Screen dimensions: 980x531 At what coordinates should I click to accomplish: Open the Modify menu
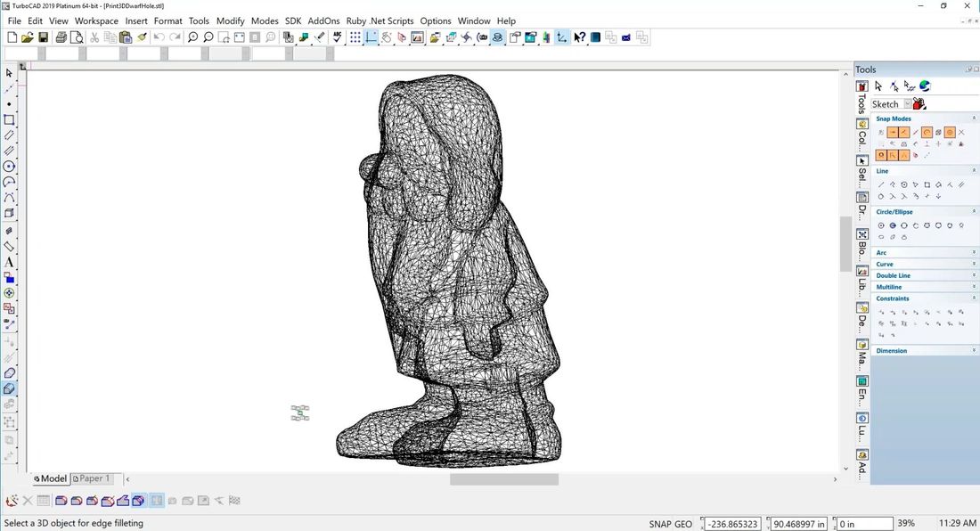point(230,20)
